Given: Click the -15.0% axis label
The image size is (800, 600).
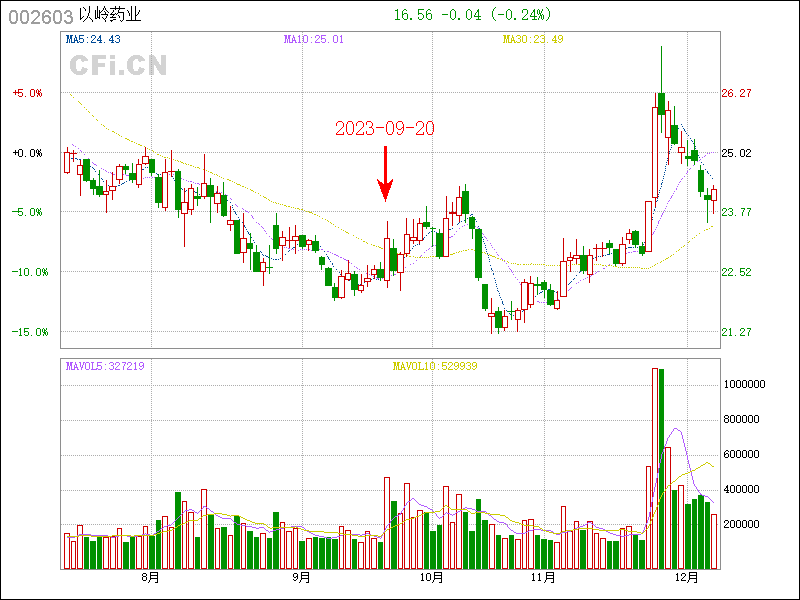Looking at the screenshot, I should tap(30, 332).
